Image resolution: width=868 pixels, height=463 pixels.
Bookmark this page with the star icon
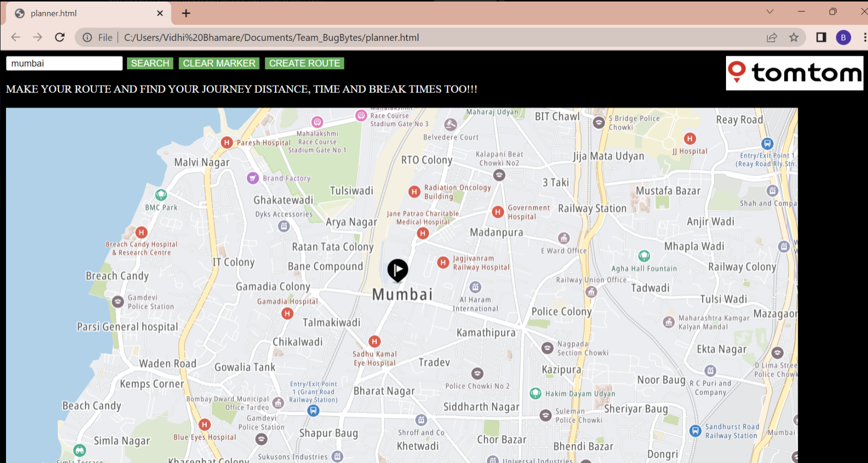(794, 37)
